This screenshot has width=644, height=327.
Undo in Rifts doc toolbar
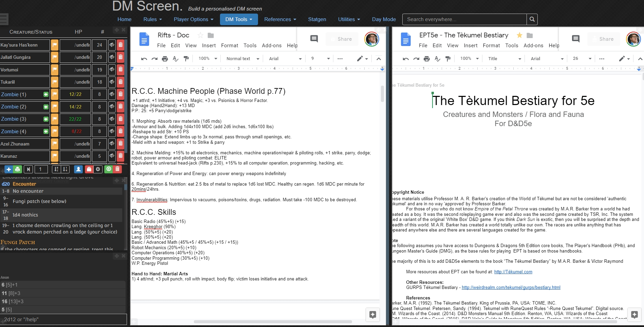pos(144,59)
